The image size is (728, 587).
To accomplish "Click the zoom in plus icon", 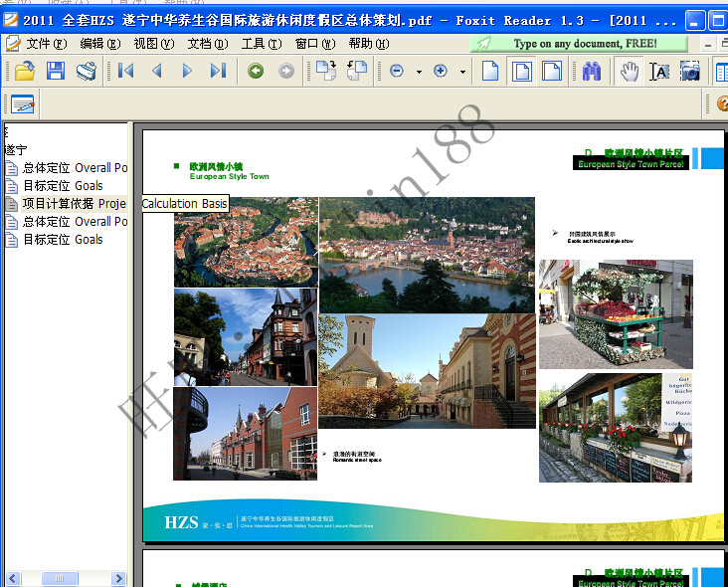I will tap(441, 71).
